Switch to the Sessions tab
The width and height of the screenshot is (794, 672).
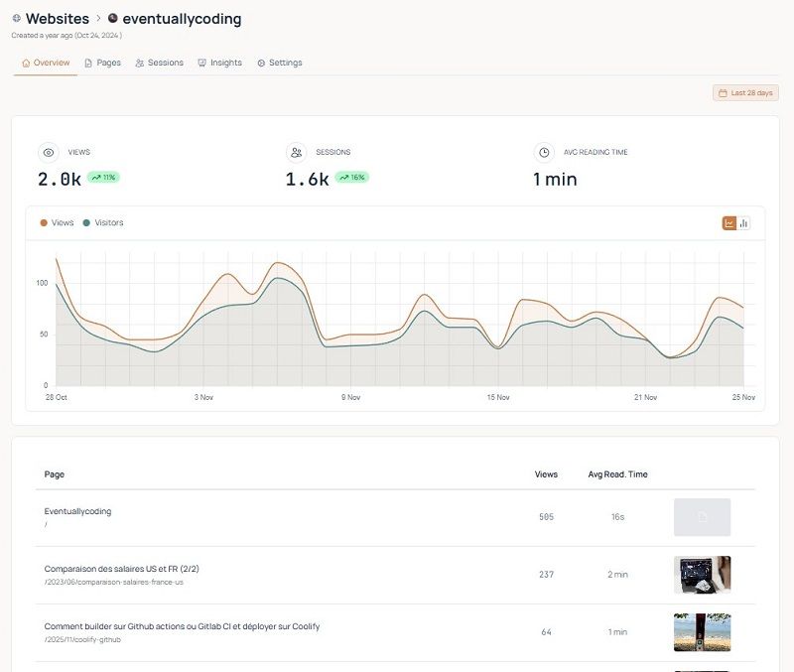pos(161,62)
